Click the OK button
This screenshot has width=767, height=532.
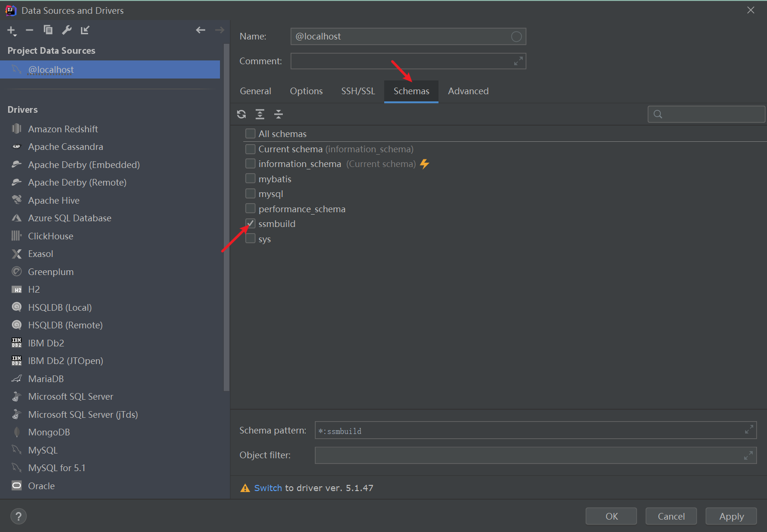[x=611, y=516]
